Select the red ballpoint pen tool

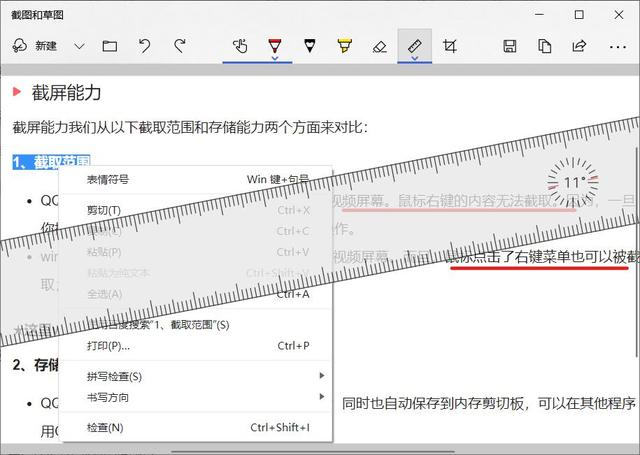[x=275, y=44]
